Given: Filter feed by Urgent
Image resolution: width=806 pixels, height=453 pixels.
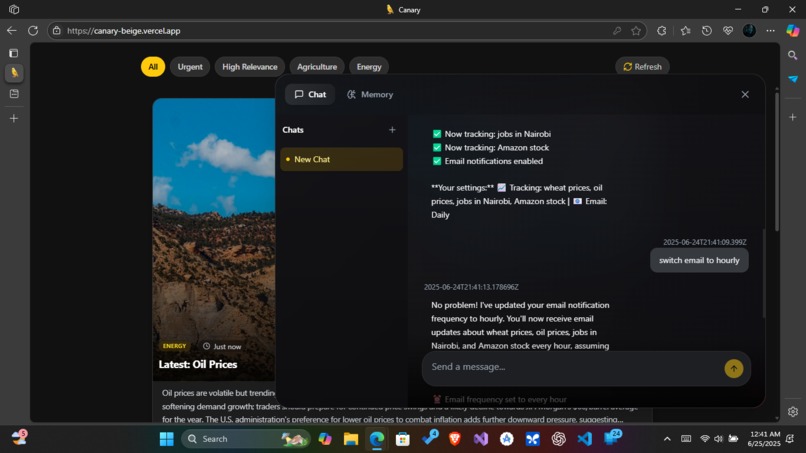Looking at the screenshot, I should click(x=190, y=67).
